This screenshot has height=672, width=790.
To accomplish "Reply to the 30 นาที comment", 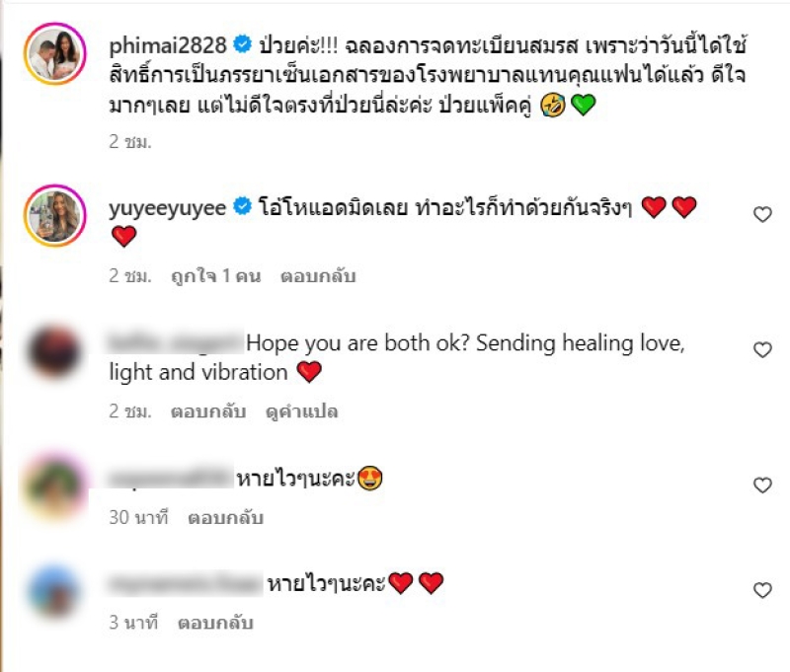I will click(x=225, y=517).
